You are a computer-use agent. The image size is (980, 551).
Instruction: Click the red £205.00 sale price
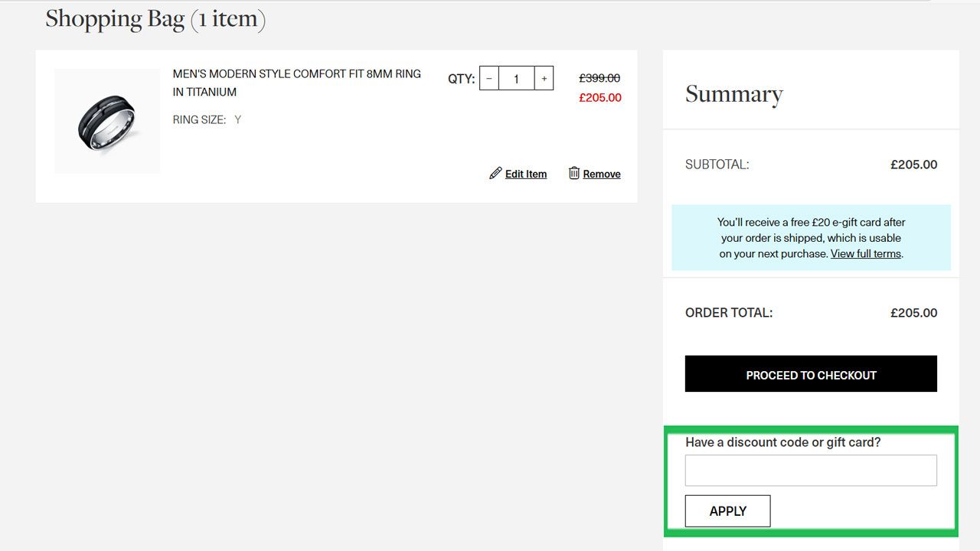click(600, 97)
